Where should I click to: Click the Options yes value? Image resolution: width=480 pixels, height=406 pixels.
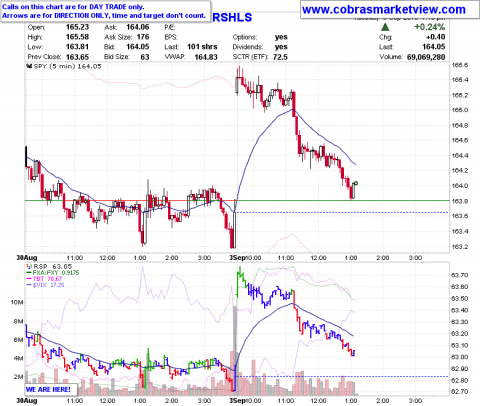pos(281,37)
